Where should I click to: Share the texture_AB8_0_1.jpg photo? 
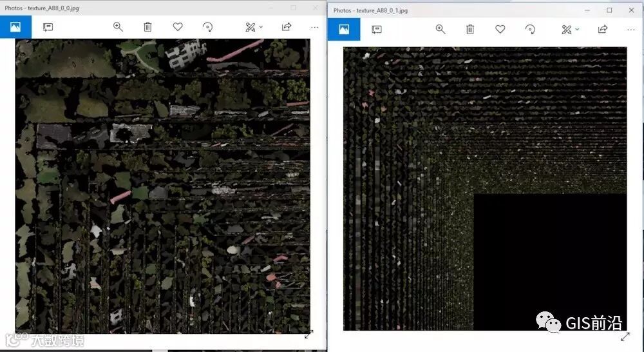[x=603, y=29]
